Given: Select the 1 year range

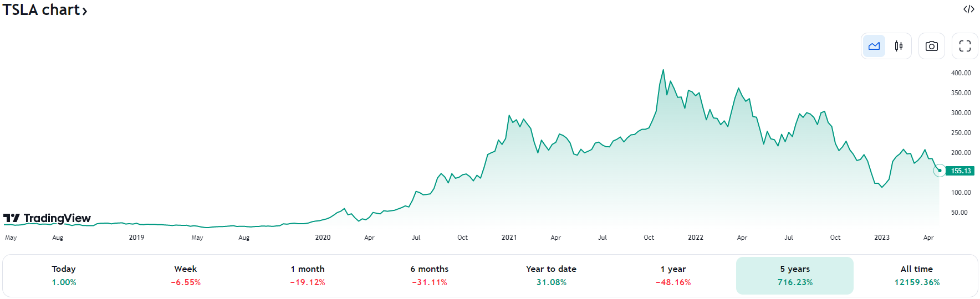Looking at the screenshot, I should (x=673, y=275).
